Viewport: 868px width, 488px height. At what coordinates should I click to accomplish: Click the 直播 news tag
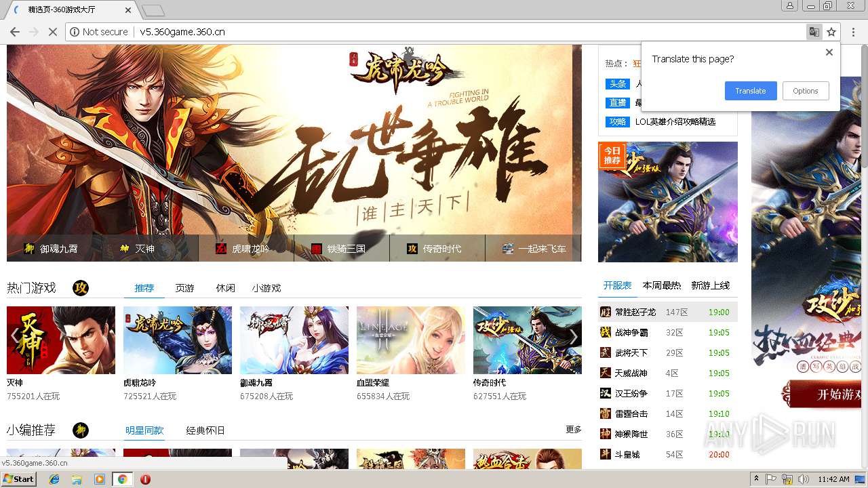(618, 103)
